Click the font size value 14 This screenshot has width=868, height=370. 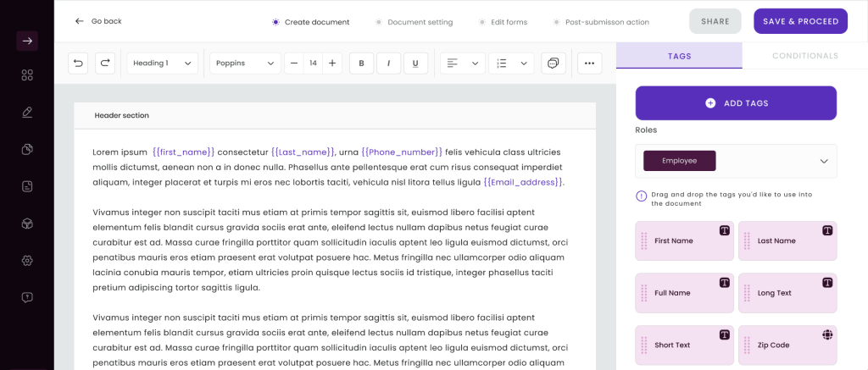[314, 64]
